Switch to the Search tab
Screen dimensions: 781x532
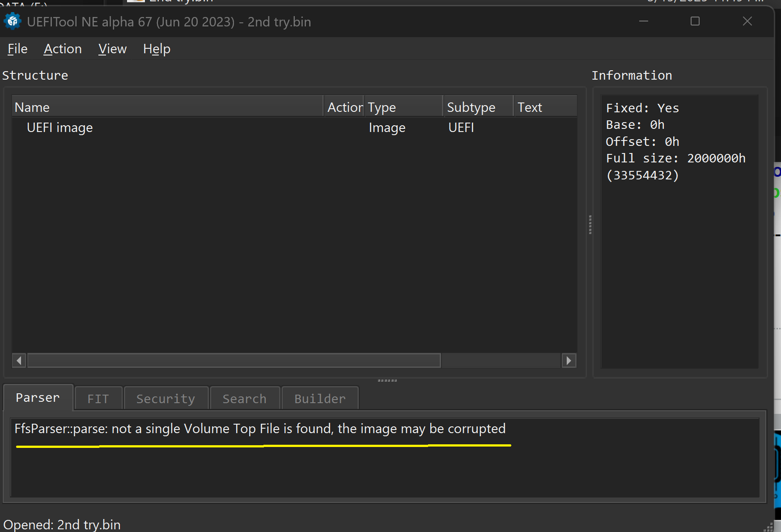click(x=245, y=399)
